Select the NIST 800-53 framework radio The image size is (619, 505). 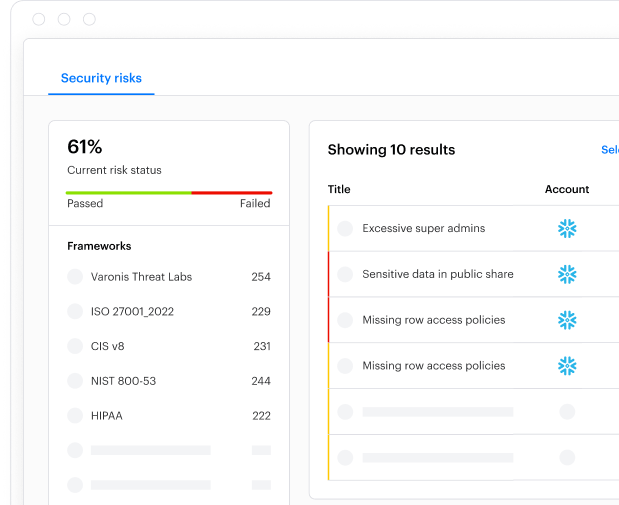tap(75, 381)
